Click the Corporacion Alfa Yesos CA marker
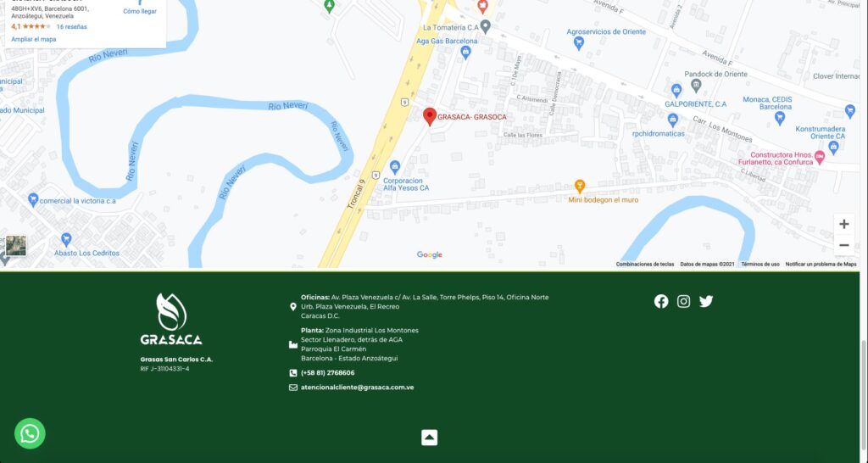The image size is (868, 463). [395, 167]
